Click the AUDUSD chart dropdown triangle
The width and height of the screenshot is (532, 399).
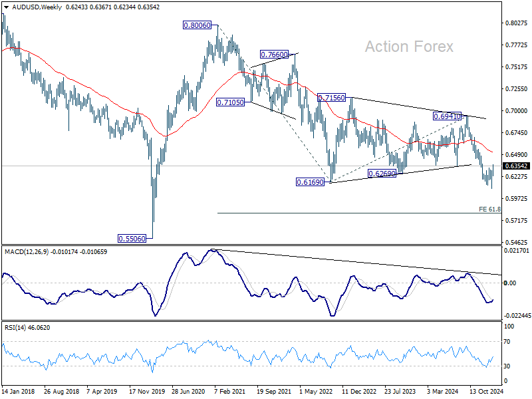[6, 7]
